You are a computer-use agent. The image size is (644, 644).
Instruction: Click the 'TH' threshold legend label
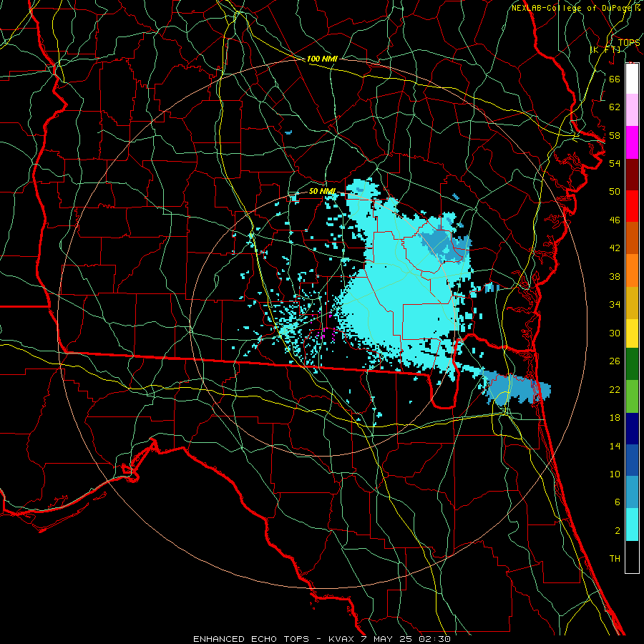(x=615, y=559)
